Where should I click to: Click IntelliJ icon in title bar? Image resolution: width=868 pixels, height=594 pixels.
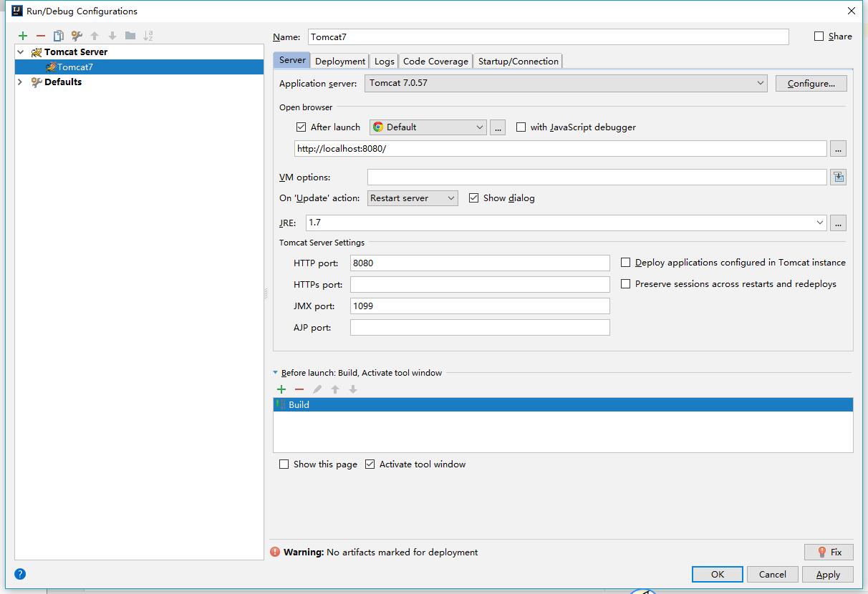point(17,11)
